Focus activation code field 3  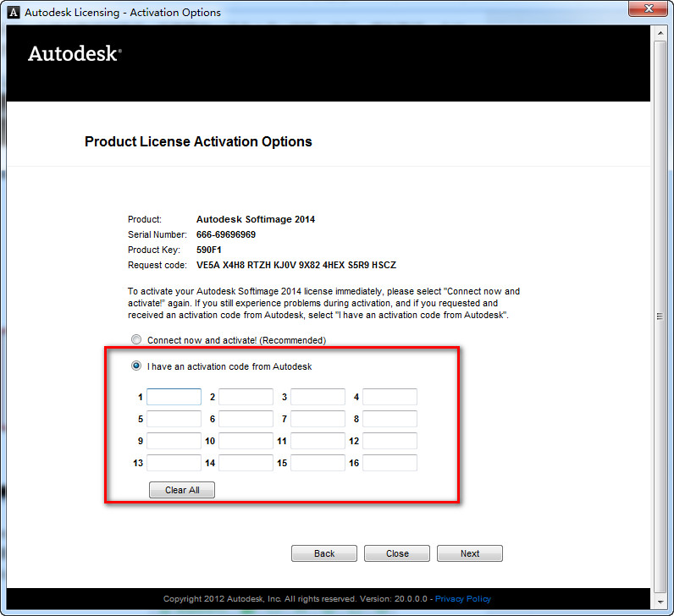(318, 397)
